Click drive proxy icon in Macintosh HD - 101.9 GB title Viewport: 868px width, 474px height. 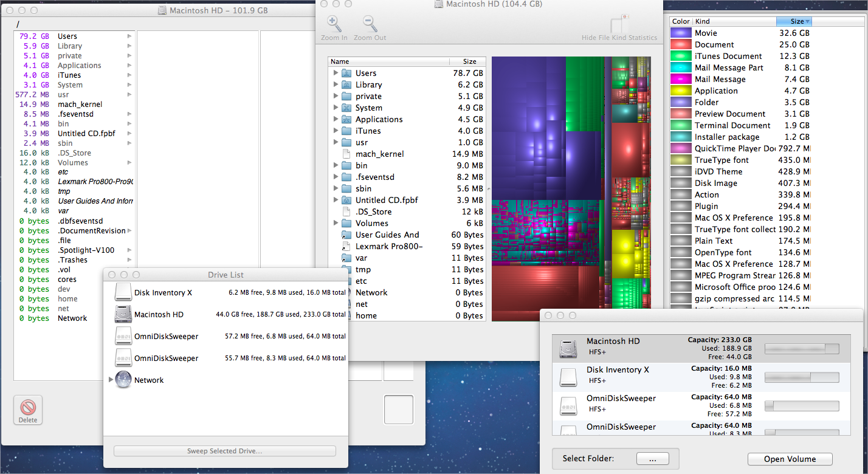click(x=162, y=10)
